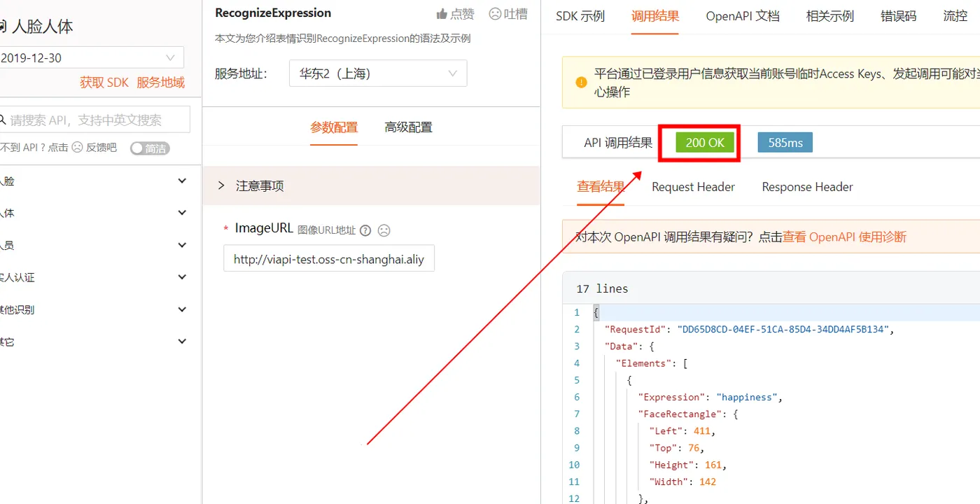Click the search magnifier icon in API search
Viewport: 980px width, 504px height.
tap(3, 120)
